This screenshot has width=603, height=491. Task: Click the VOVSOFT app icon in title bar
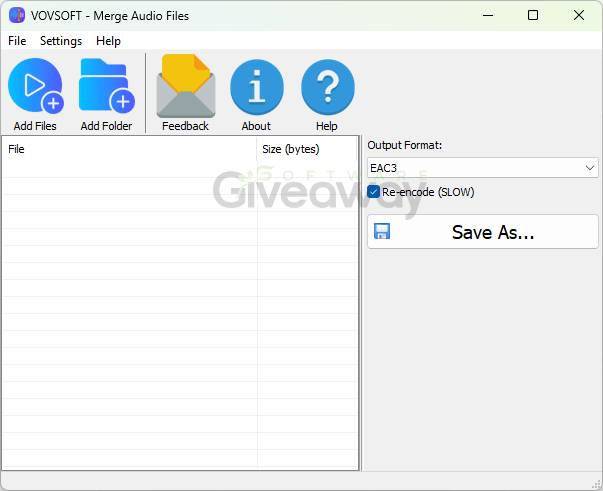pyautogui.click(x=17, y=15)
